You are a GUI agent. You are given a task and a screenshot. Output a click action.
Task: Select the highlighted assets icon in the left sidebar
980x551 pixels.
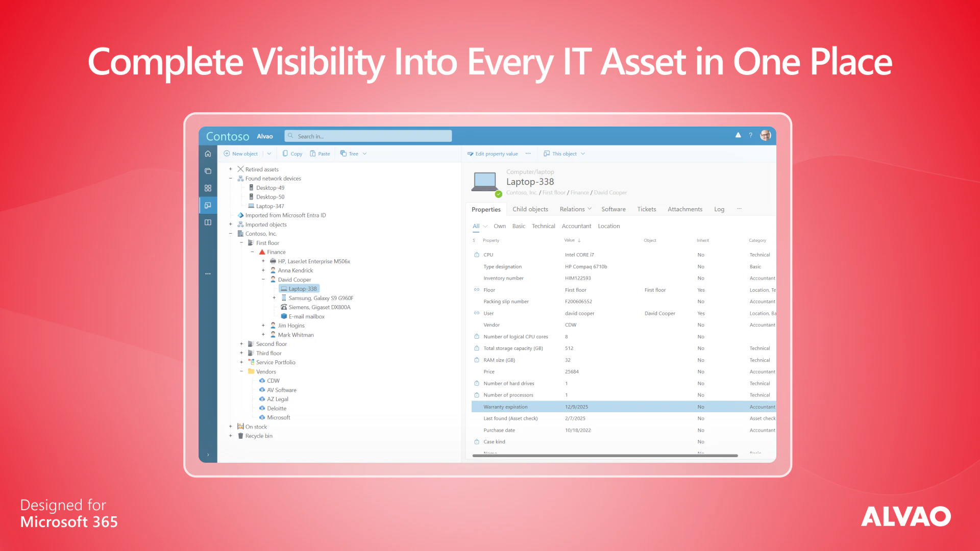208,205
